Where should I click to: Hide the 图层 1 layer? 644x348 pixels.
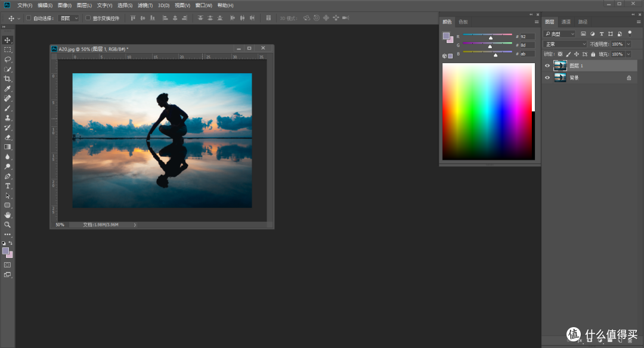pos(547,66)
